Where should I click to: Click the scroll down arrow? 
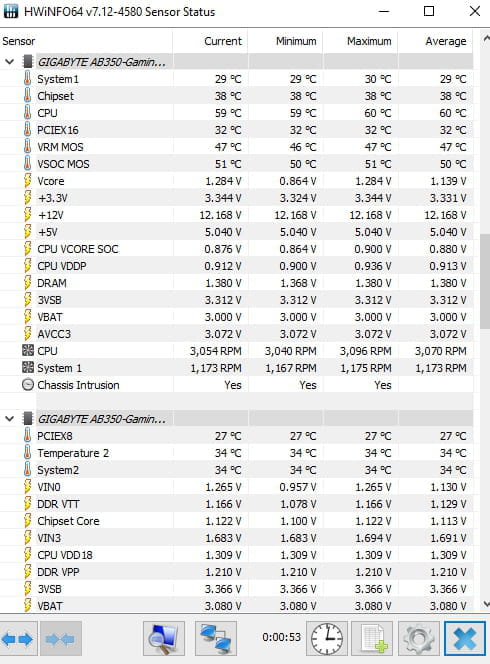pos(486,604)
